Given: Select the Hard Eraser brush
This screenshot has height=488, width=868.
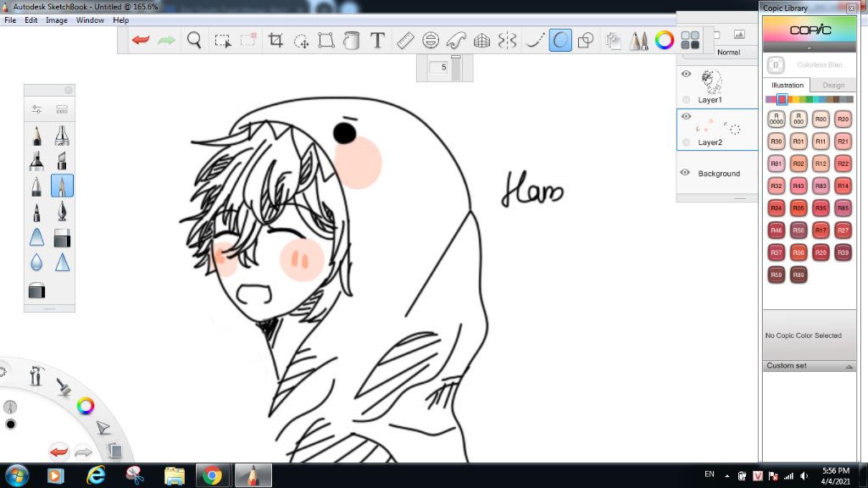Looking at the screenshot, I should [x=62, y=238].
